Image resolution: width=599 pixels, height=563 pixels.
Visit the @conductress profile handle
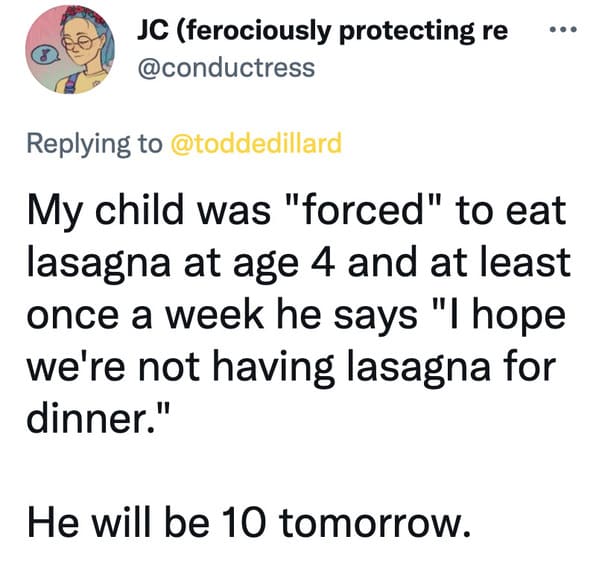(226, 68)
